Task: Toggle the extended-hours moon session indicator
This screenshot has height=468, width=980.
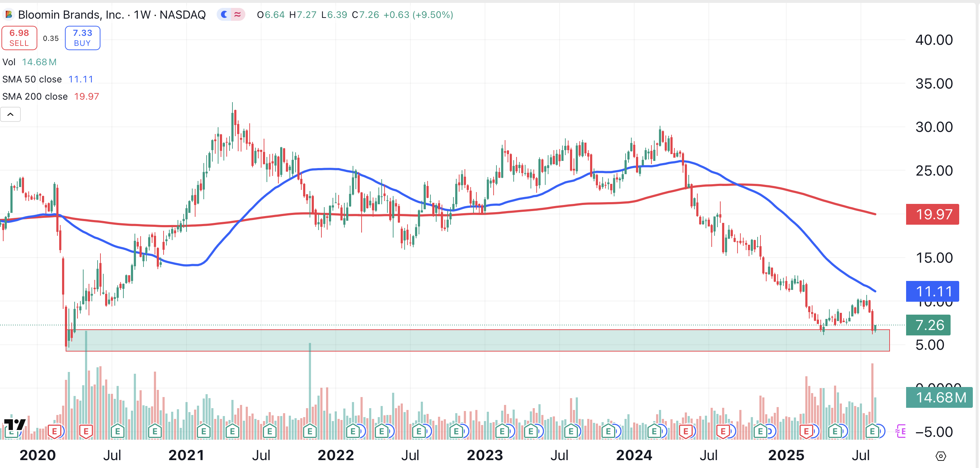Action: pos(225,15)
